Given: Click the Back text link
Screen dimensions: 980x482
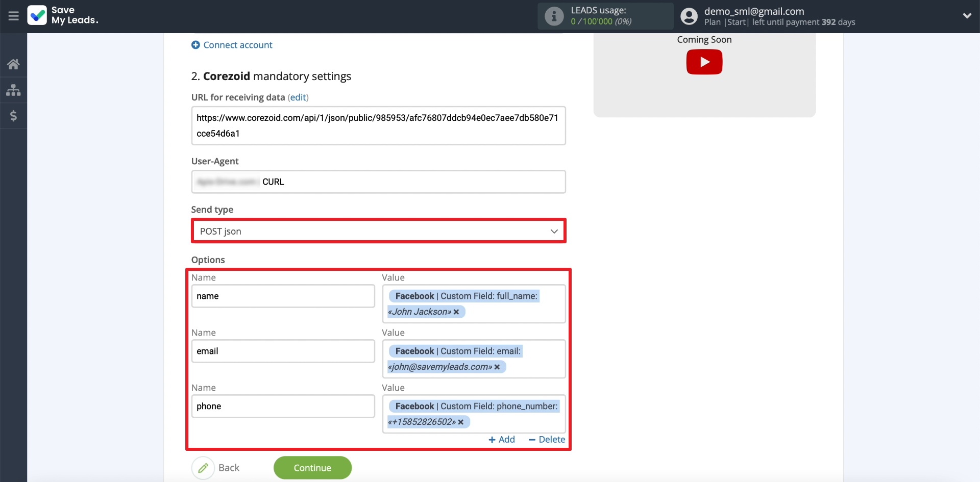Looking at the screenshot, I should [229, 468].
